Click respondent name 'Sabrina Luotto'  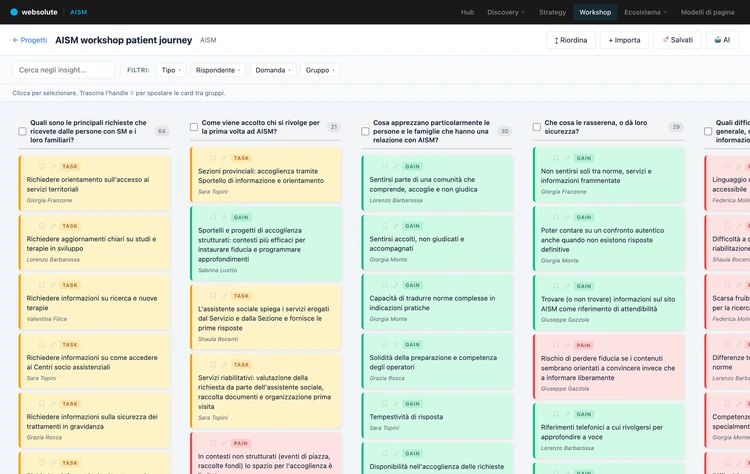(217, 270)
